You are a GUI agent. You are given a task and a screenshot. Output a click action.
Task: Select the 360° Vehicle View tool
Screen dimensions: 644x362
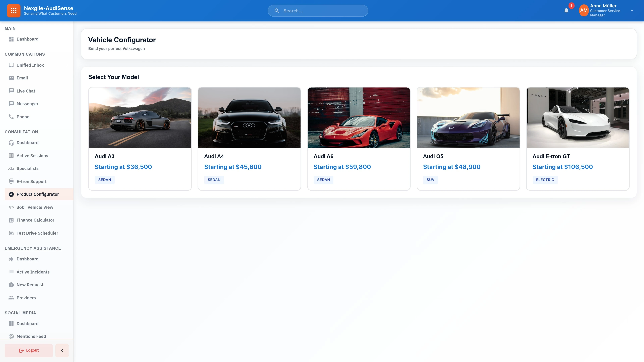[x=35, y=207]
